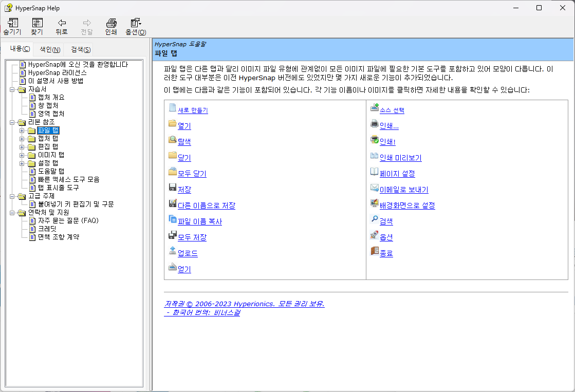
Task: Switch to the 검색(S) tab
Action: (x=81, y=49)
